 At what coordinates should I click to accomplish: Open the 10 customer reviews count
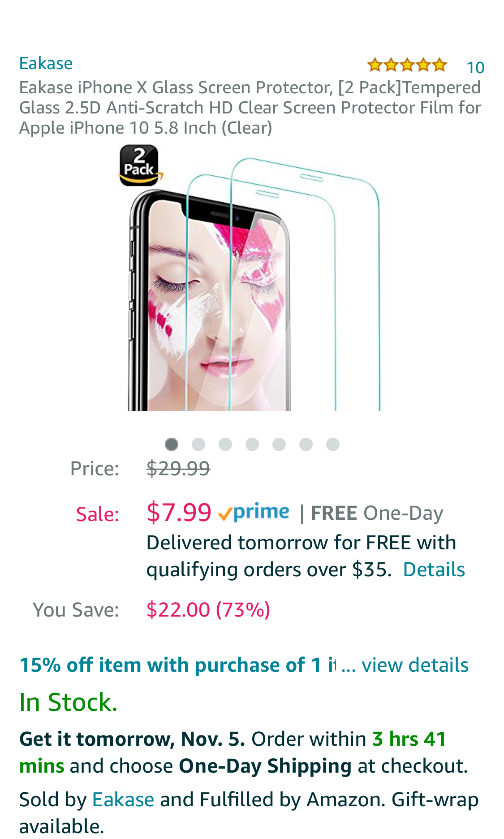(475, 67)
